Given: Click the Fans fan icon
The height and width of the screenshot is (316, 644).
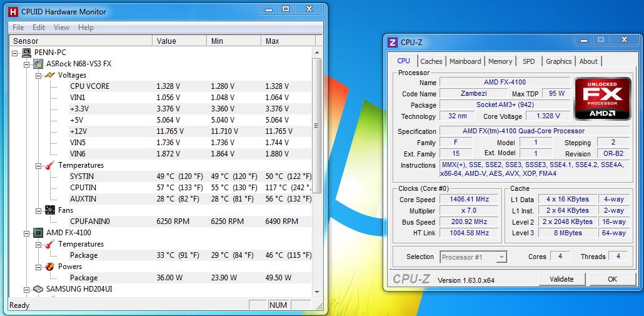Looking at the screenshot, I should click(x=49, y=210).
